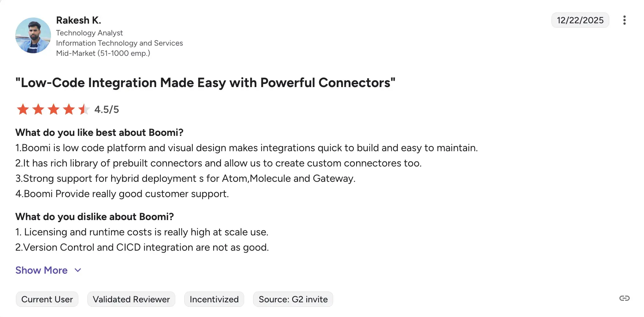This screenshot has height=317, width=644.
Task: Click the Current User tag
Action: (x=47, y=299)
